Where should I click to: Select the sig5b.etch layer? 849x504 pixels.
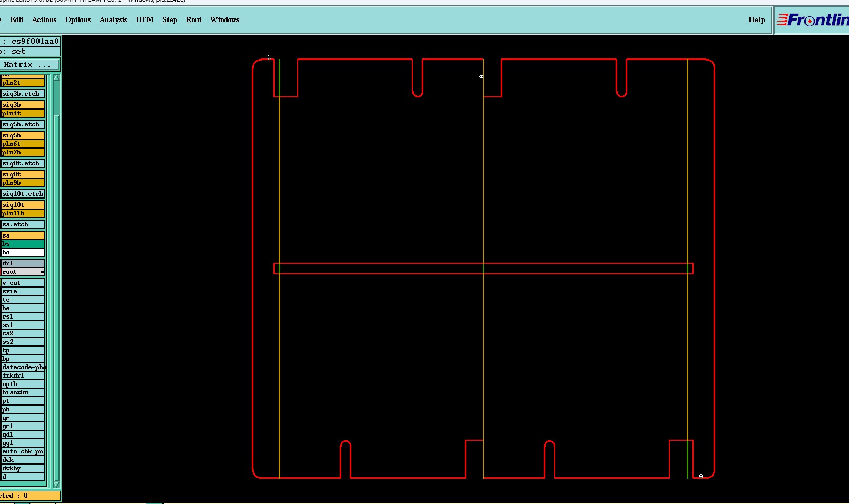pos(23,124)
